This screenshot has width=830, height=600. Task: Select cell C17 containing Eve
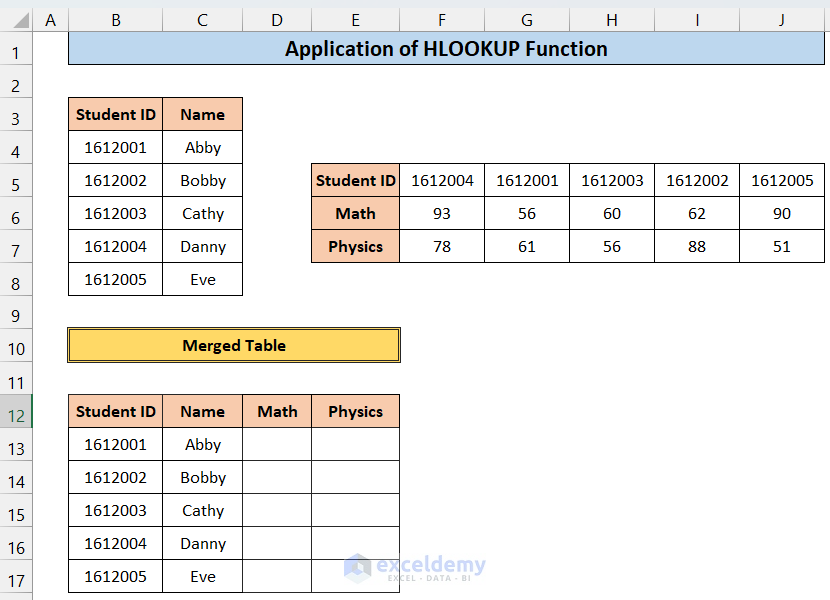click(x=202, y=576)
